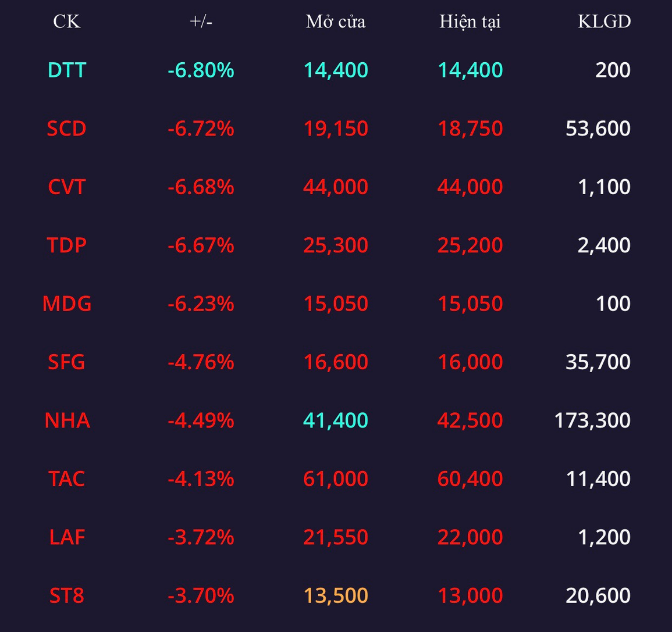
Task: Open the ST8 stock symbol
Action: (x=66, y=595)
